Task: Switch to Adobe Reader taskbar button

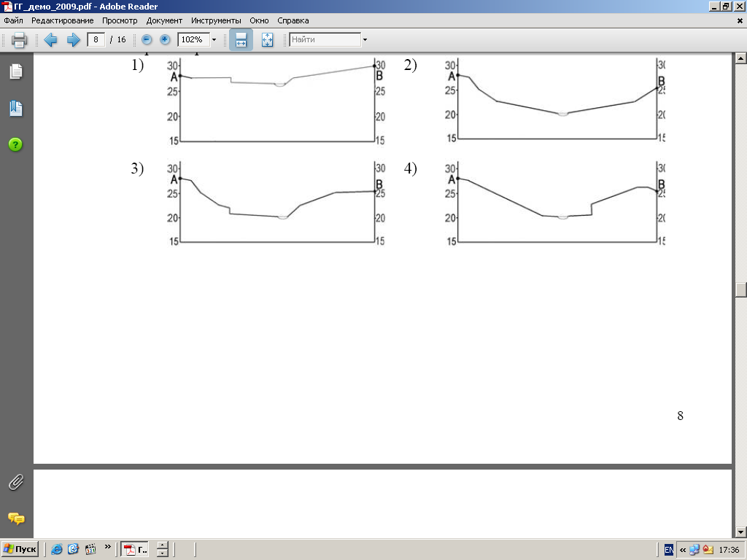Action: tap(135, 550)
